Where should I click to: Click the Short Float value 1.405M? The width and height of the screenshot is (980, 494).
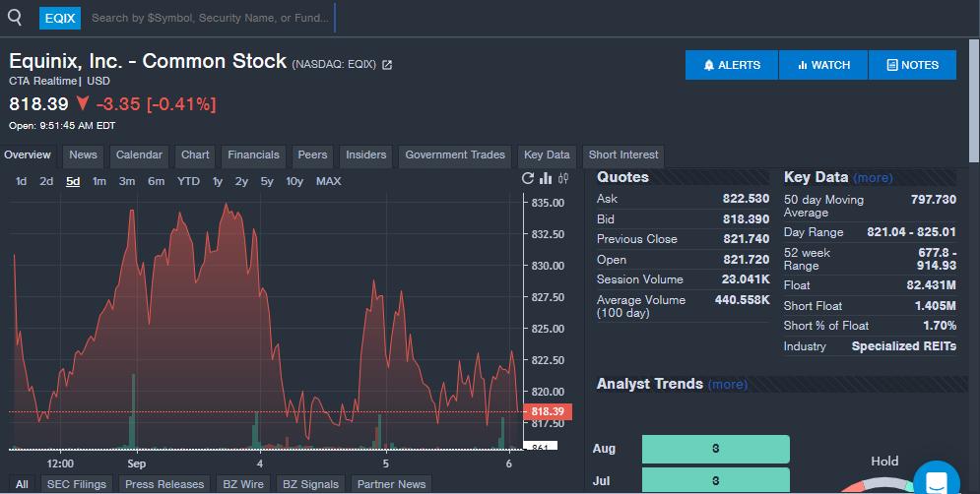tap(935, 305)
